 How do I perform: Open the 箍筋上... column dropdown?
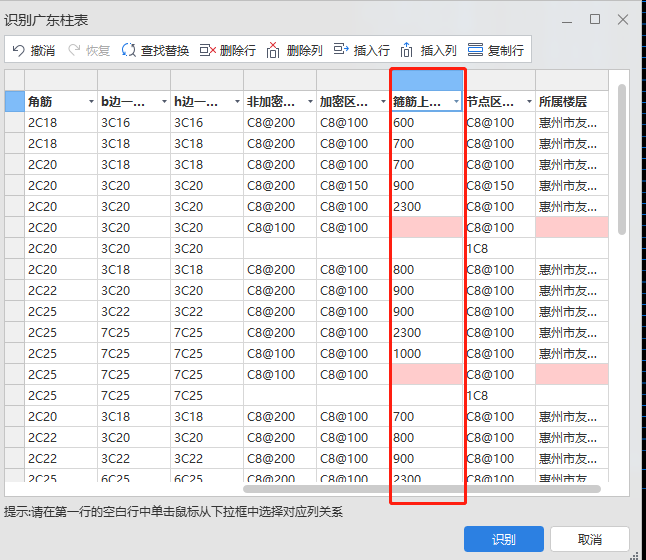(x=456, y=101)
